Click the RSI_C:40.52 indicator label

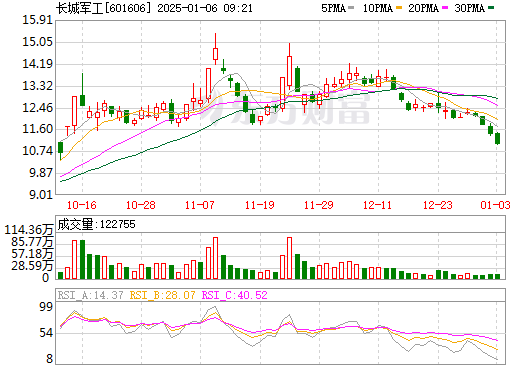click(x=235, y=295)
